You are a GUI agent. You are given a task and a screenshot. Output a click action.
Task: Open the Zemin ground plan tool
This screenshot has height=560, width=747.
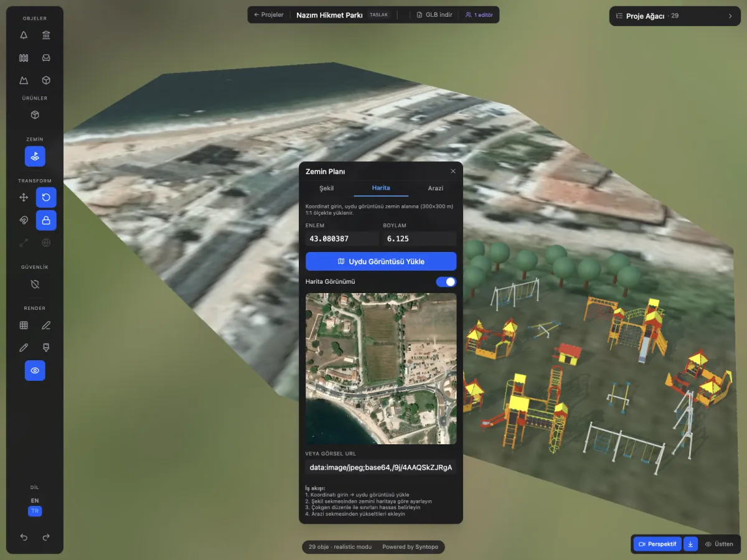[x=35, y=156]
